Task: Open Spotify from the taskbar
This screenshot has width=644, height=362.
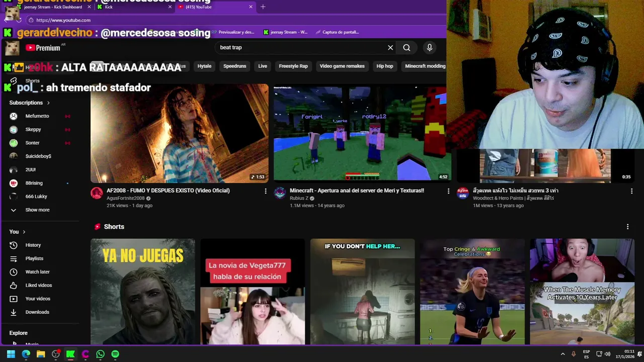Action: pyautogui.click(x=115, y=354)
